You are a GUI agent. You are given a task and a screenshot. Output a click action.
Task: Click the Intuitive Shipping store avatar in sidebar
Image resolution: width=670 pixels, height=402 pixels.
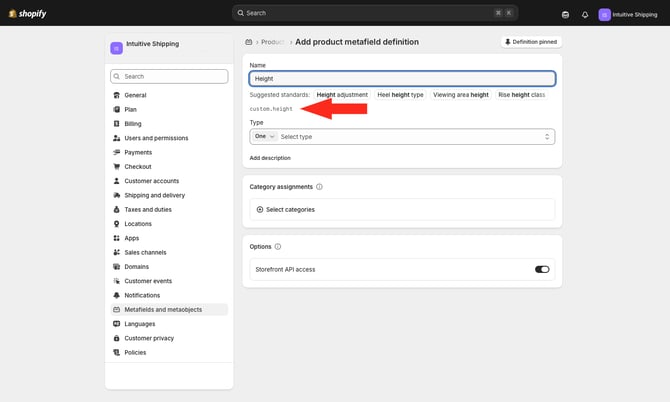click(117, 47)
